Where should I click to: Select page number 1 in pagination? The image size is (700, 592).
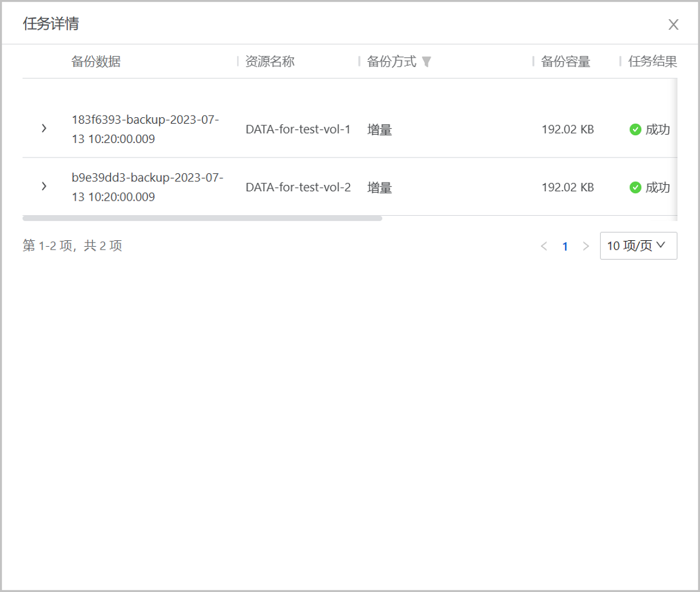565,246
